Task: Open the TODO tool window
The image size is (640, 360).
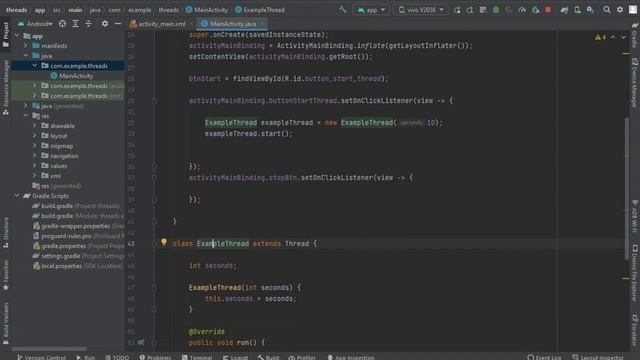Action: point(117,357)
